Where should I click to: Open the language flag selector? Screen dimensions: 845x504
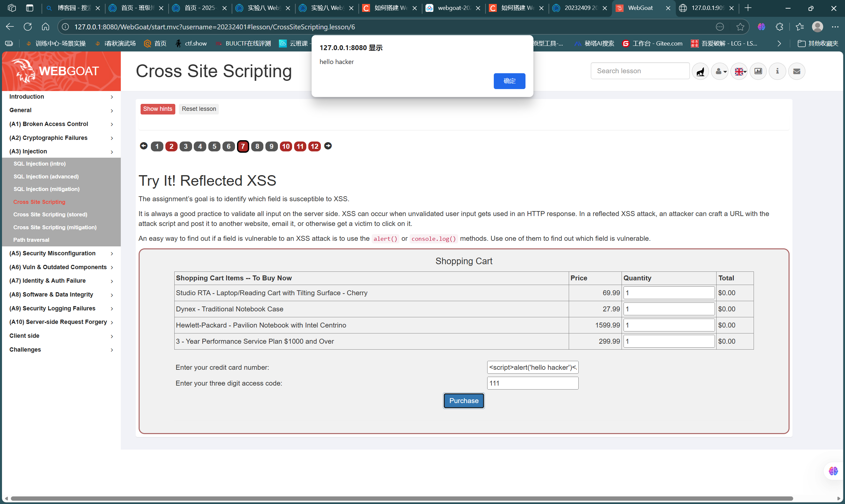[739, 71]
